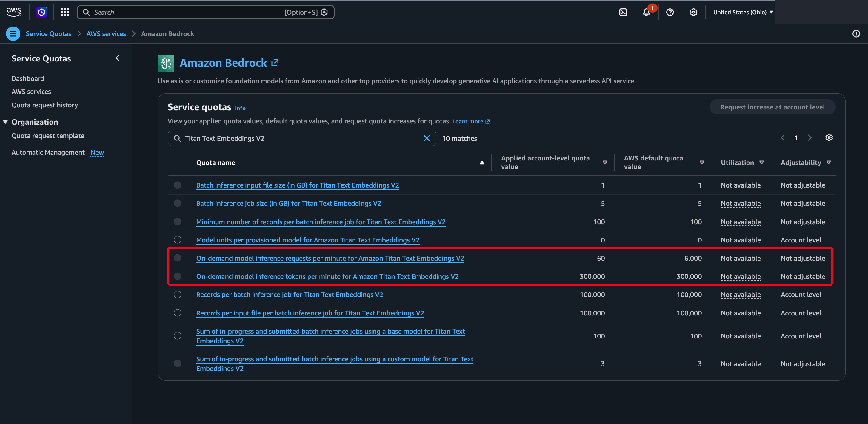Open On-demand model inference tokens per minute quota
This screenshot has width=868, height=424.
pos(327,276)
